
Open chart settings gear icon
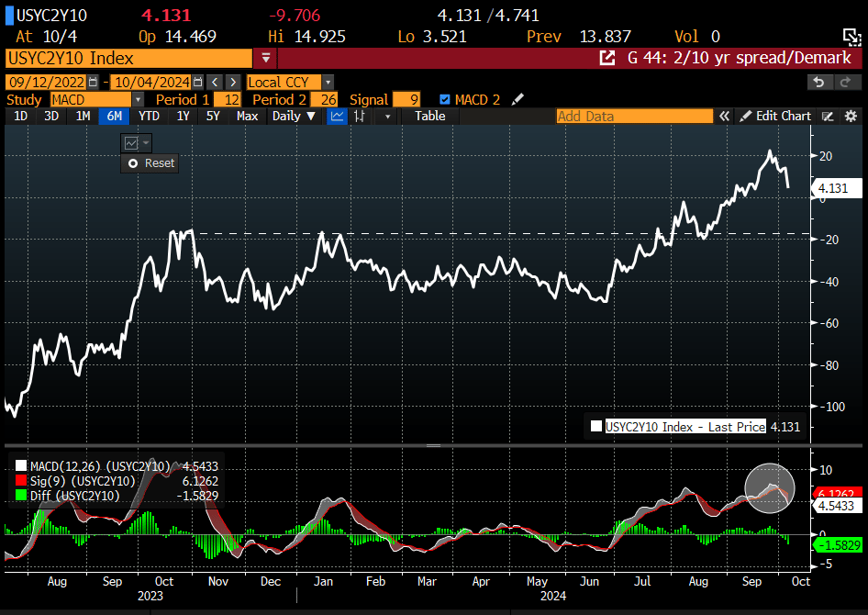(851, 117)
